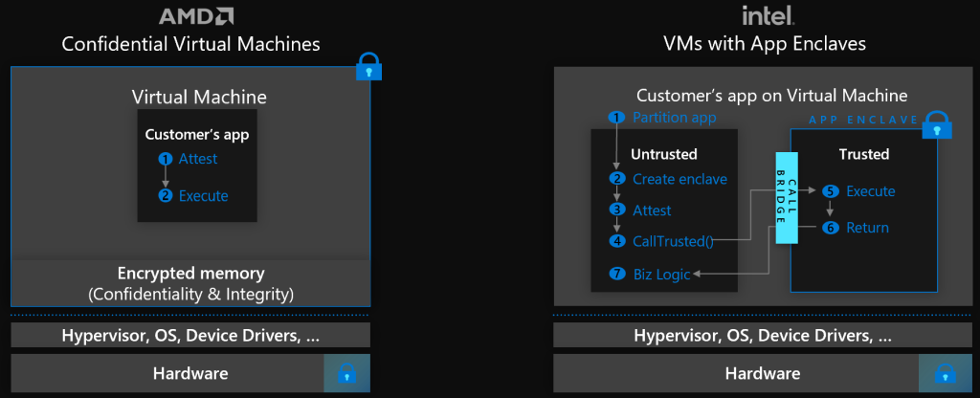980x398 pixels.
Task: Click 'APP ENCLAVE' label
Action: point(863,120)
